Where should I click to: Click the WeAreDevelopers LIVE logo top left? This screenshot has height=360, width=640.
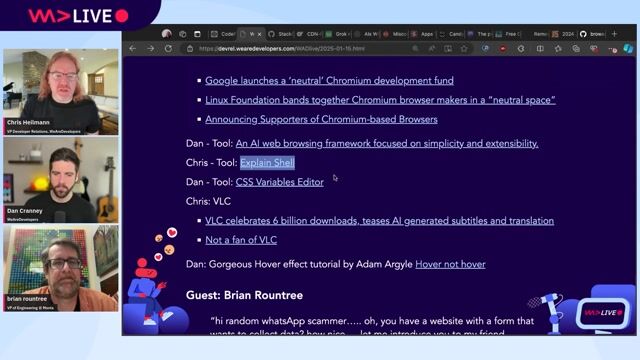(x=78, y=16)
